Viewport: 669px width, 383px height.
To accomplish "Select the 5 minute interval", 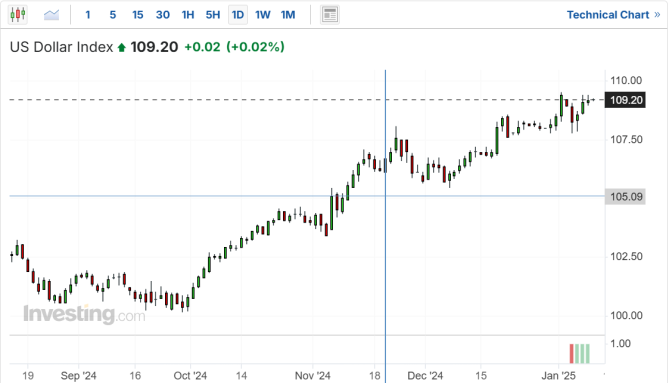I will point(113,15).
